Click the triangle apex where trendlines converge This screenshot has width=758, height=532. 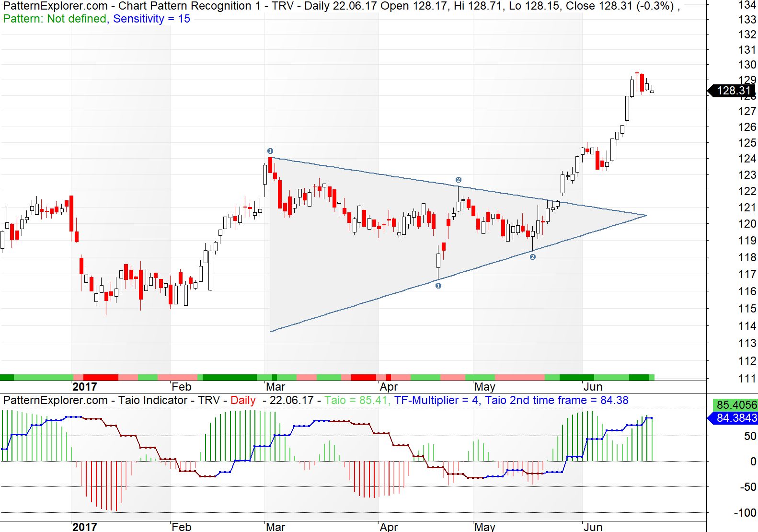646,215
